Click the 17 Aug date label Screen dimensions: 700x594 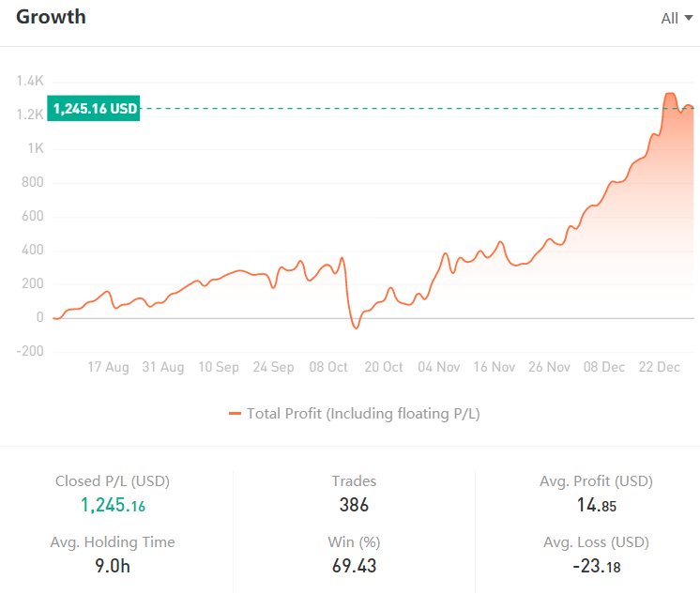109,367
